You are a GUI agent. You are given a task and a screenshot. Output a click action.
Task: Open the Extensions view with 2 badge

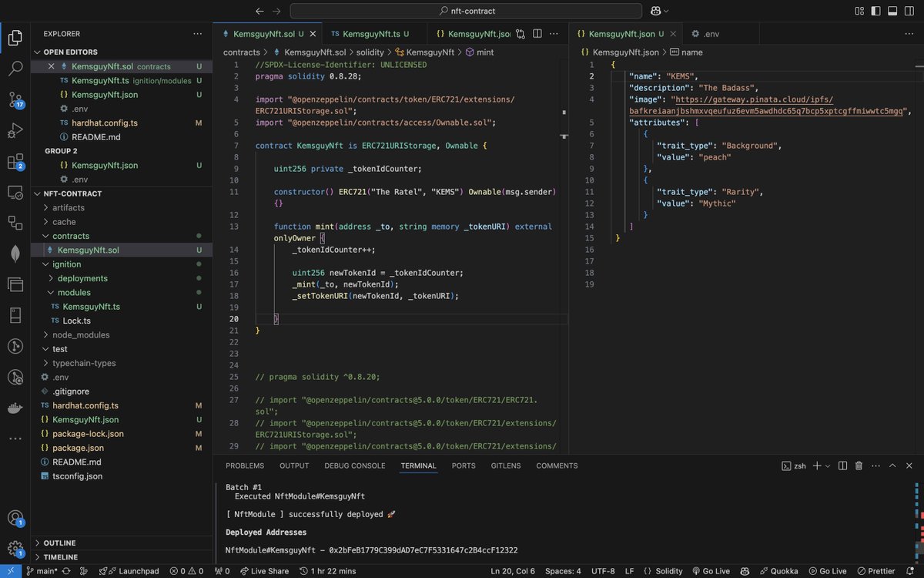15,161
